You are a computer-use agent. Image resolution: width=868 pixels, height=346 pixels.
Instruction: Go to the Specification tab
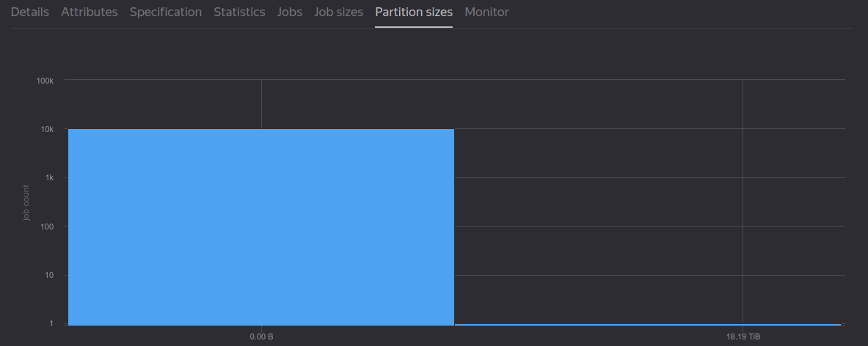pos(166,12)
